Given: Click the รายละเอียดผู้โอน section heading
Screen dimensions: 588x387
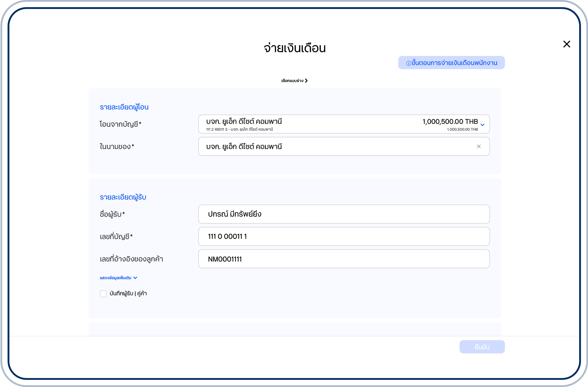Looking at the screenshot, I should (124, 107).
